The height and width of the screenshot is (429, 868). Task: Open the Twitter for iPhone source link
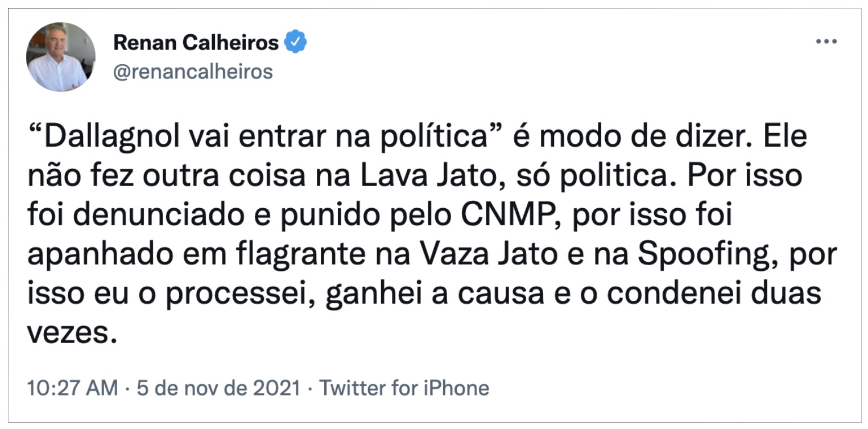point(404,388)
